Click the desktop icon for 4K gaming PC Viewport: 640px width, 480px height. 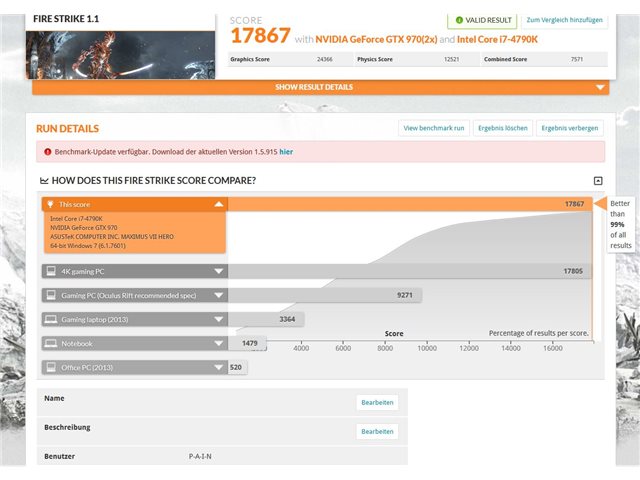point(51,271)
